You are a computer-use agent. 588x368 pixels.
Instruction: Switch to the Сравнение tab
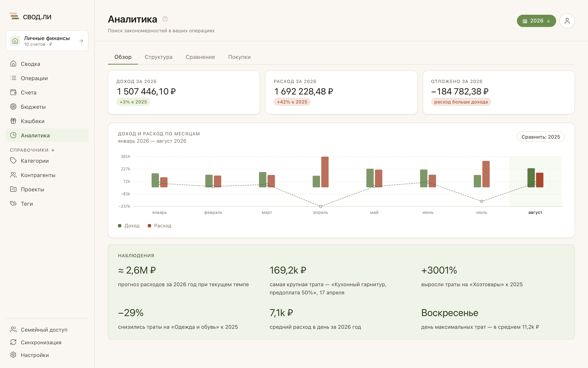click(x=200, y=57)
